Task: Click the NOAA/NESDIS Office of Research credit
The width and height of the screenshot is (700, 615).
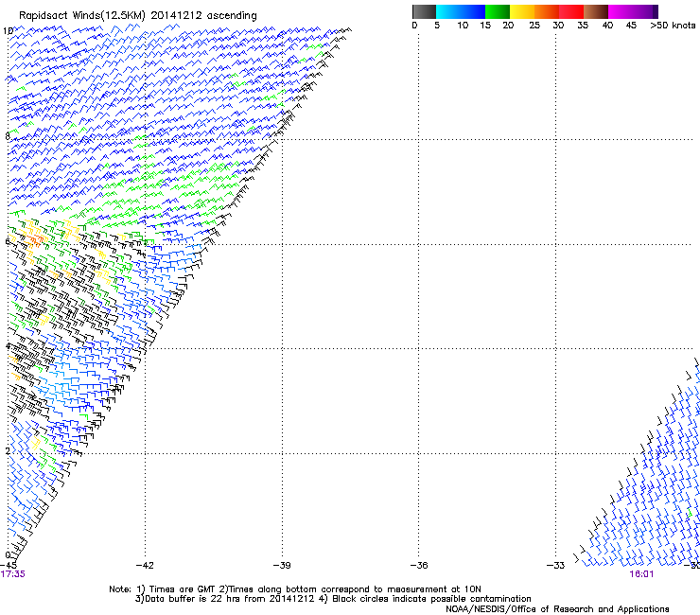Action: [557, 608]
